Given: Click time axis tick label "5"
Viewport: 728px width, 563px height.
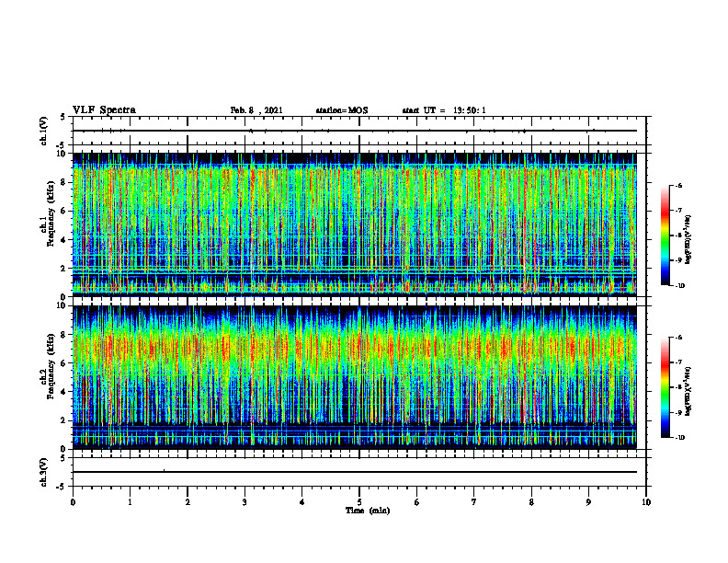Looking at the screenshot, I should tap(359, 501).
